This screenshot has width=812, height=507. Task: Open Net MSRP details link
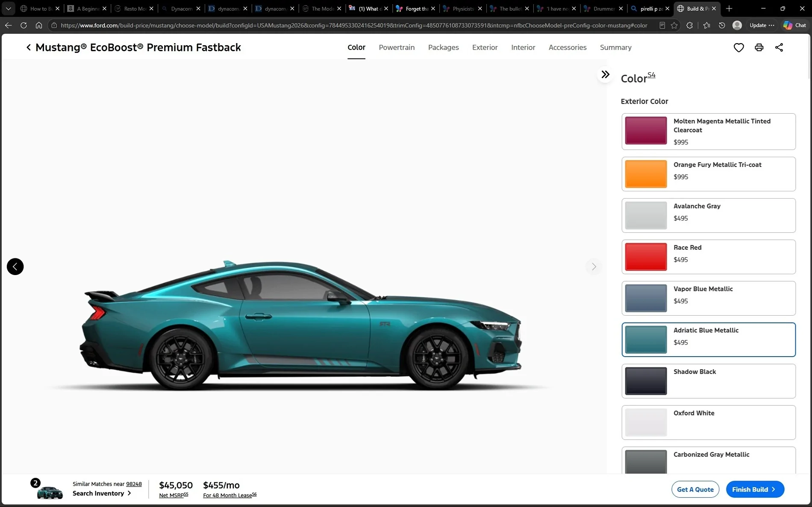click(174, 495)
